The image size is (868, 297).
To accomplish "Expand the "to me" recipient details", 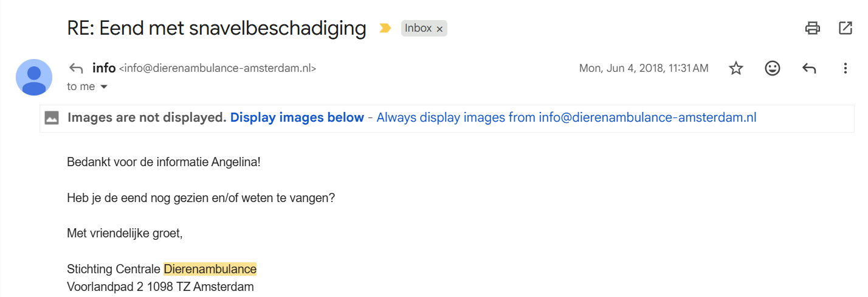I will coord(103,87).
